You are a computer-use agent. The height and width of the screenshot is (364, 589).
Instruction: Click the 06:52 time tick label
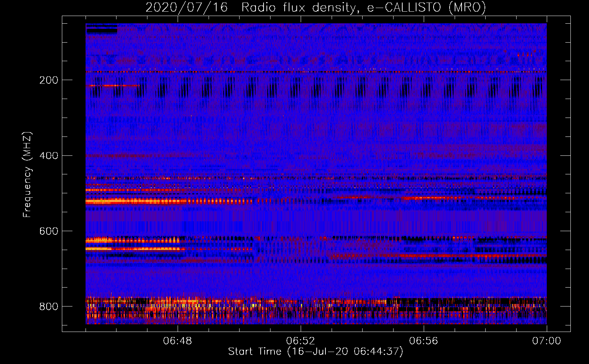coord(301,341)
